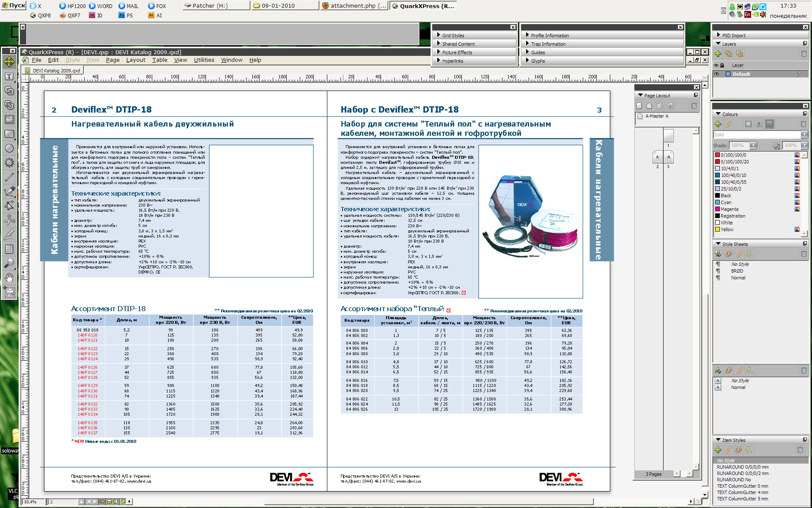This screenshot has width=812, height=508.
Task: Select the text Unlinking tool
Action: pos(9,105)
